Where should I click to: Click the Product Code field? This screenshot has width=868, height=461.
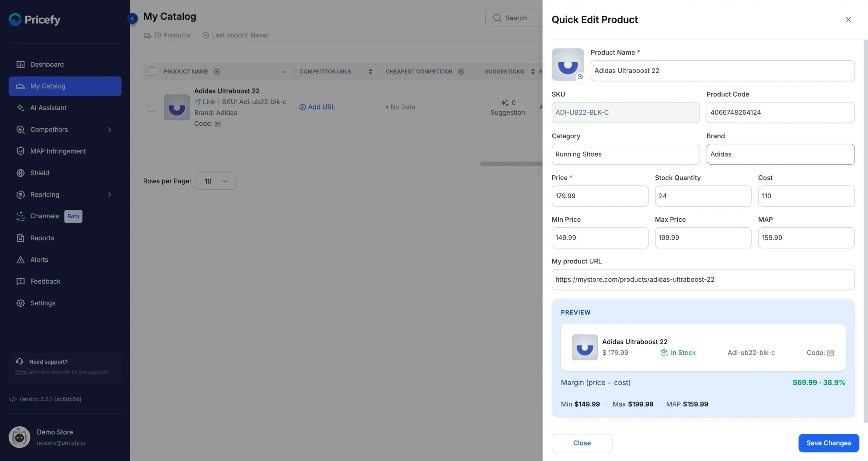781,112
